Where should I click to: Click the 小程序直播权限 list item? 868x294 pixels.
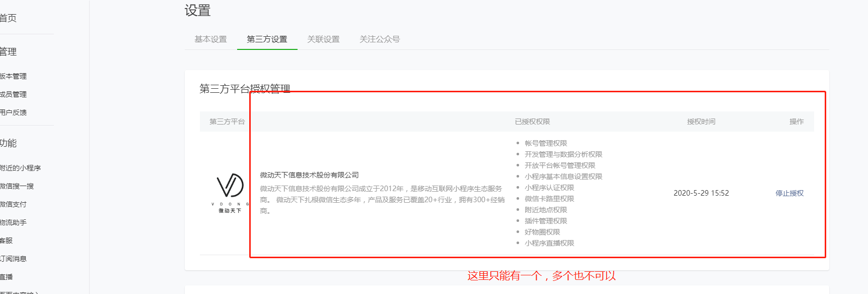[549, 243]
